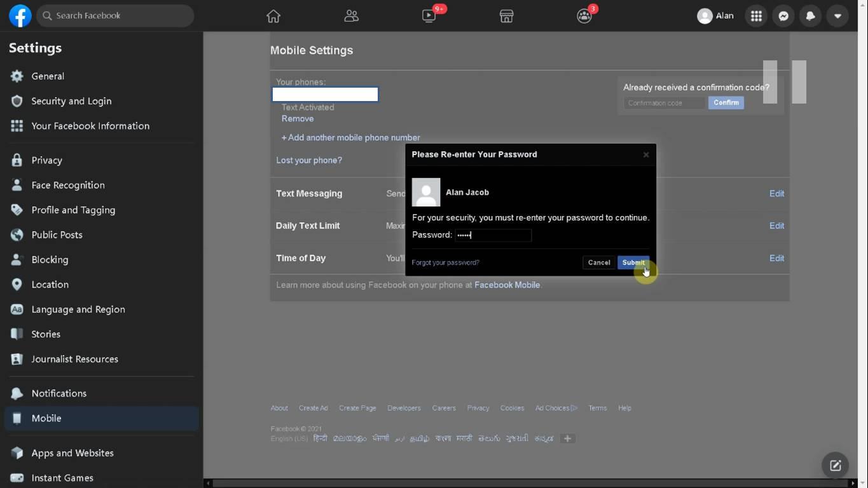Edit the Text Messaging setting
Image resolution: width=868 pixels, height=488 pixels.
pos(776,194)
